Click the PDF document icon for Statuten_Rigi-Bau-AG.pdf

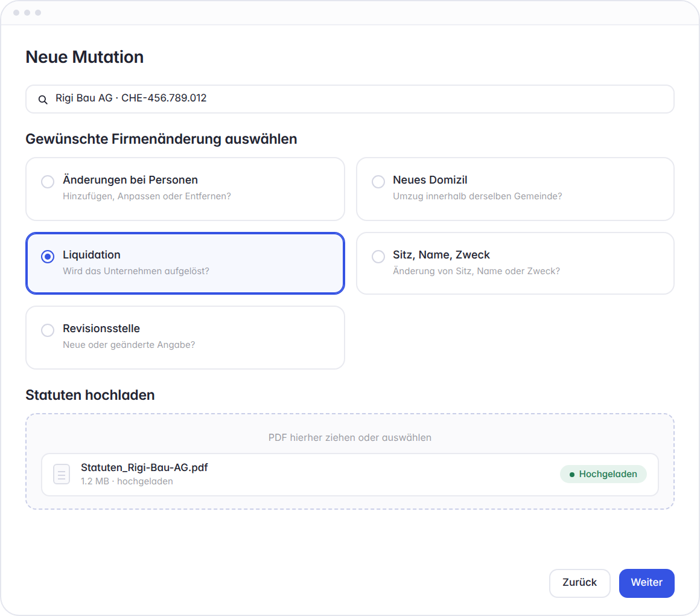[x=62, y=474]
